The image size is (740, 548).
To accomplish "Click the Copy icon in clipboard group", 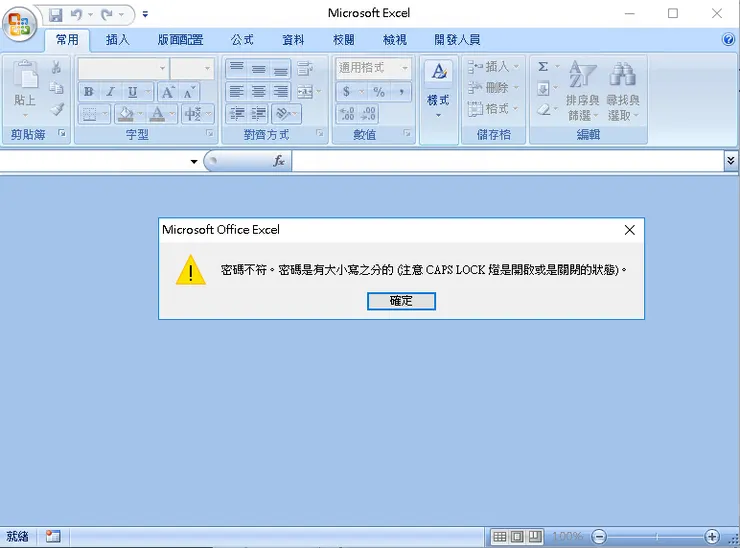I will point(57,88).
